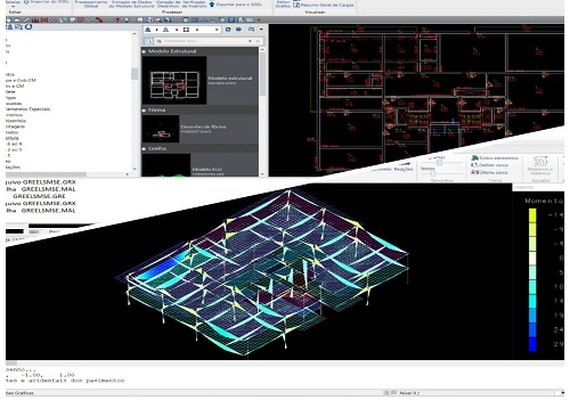Click Processamento Global button
Screen dimensions: 570x400
(91, 4)
